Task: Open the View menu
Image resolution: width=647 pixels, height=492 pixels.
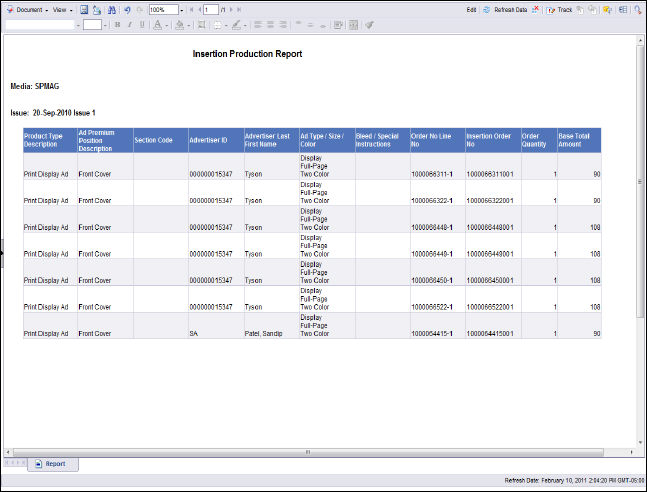Action: pos(62,9)
